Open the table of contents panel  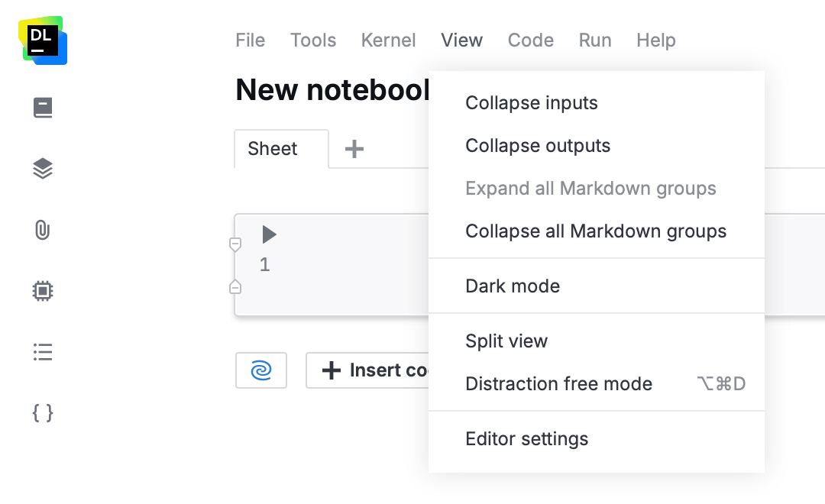tap(42, 351)
